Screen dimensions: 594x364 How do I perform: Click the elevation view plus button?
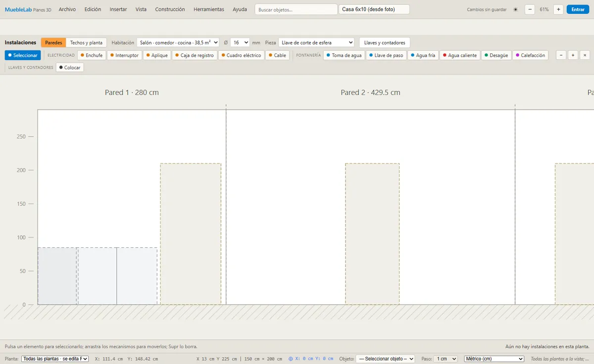pyautogui.click(x=573, y=55)
